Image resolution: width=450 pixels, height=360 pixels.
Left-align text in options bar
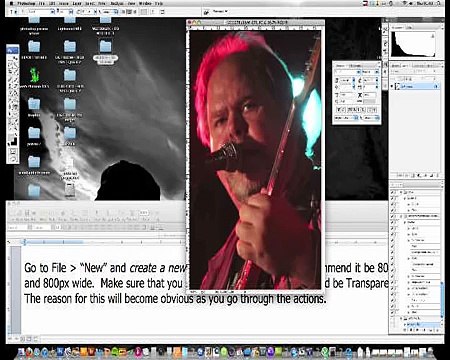click(x=123, y=12)
